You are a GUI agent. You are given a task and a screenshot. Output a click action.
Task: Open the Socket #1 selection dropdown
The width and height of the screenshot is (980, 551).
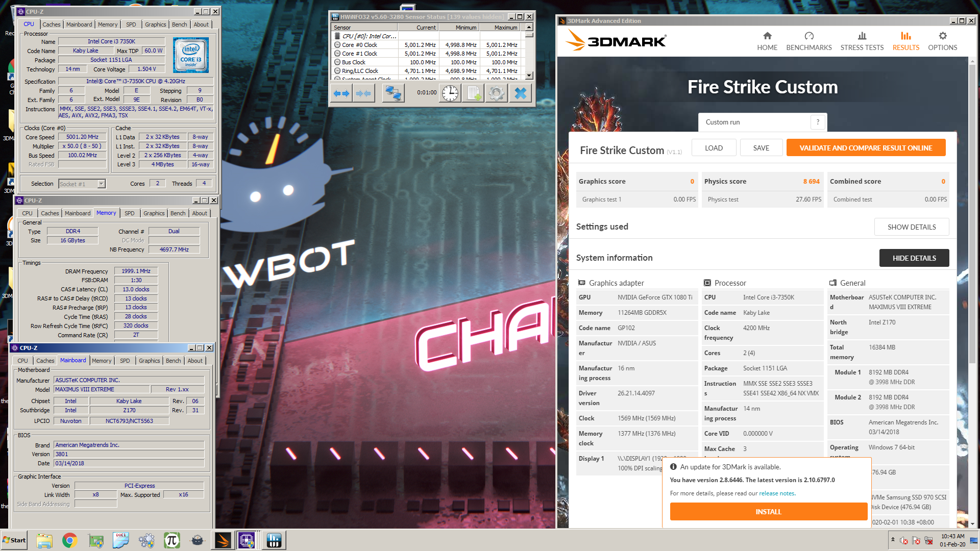(x=82, y=184)
